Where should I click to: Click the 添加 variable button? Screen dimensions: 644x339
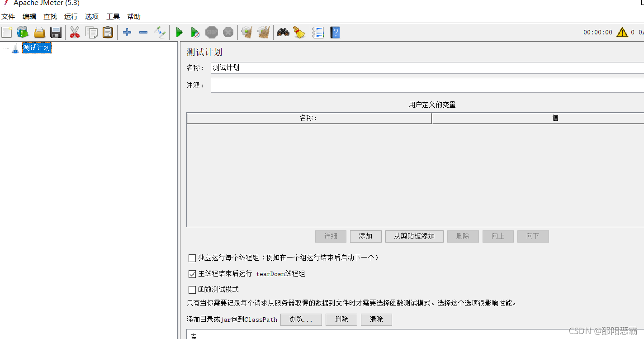pyautogui.click(x=365, y=236)
